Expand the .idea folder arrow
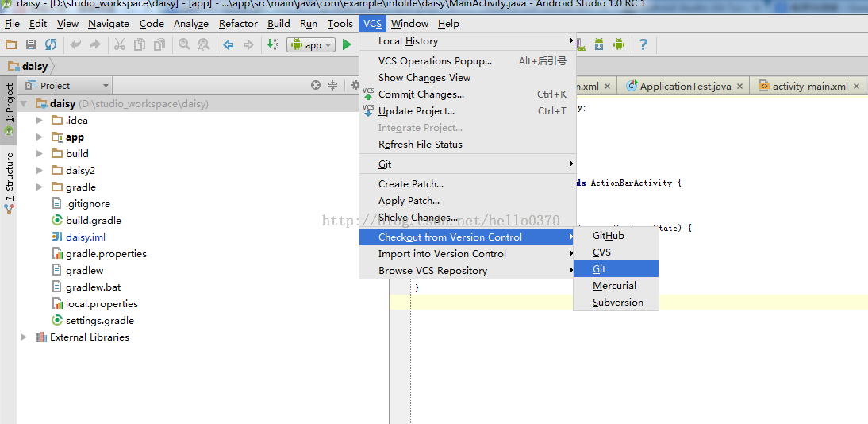 (40, 120)
